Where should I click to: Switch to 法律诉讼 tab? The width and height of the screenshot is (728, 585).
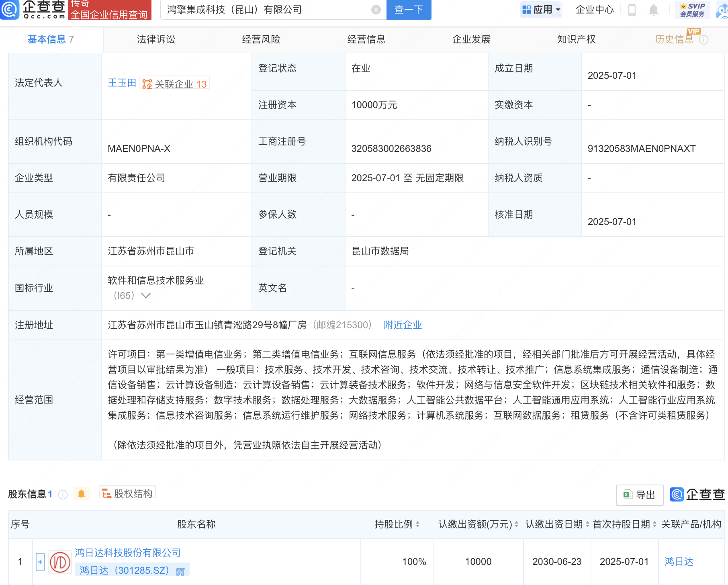pyautogui.click(x=156, y=39)
